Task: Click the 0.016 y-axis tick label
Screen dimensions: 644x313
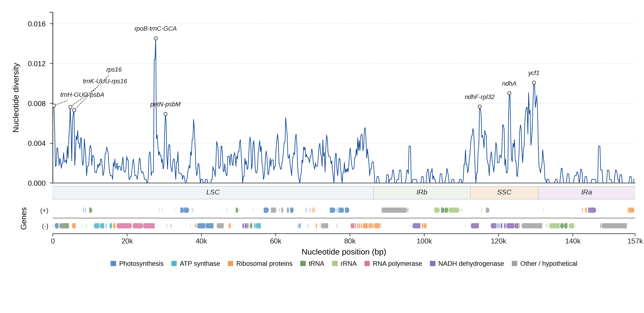Action: [x=37, y=24]
